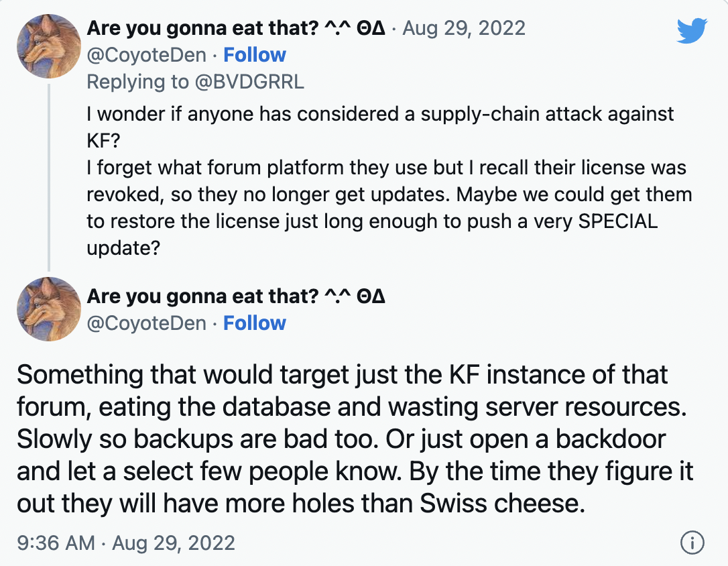Screen dimensions: 728x566
Task: Open the parent tweet text about supply-chain attack
Action: pos(389,181)
